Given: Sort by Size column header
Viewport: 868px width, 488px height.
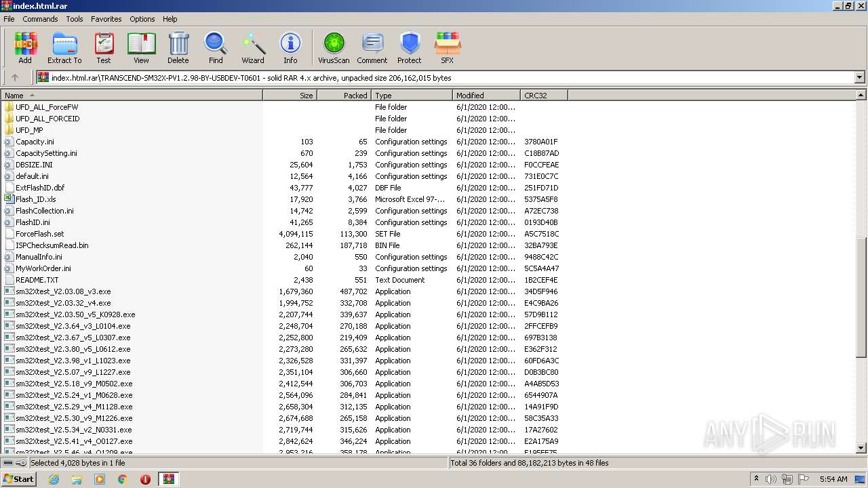Looking at the screenshot, I should point(290,96).
